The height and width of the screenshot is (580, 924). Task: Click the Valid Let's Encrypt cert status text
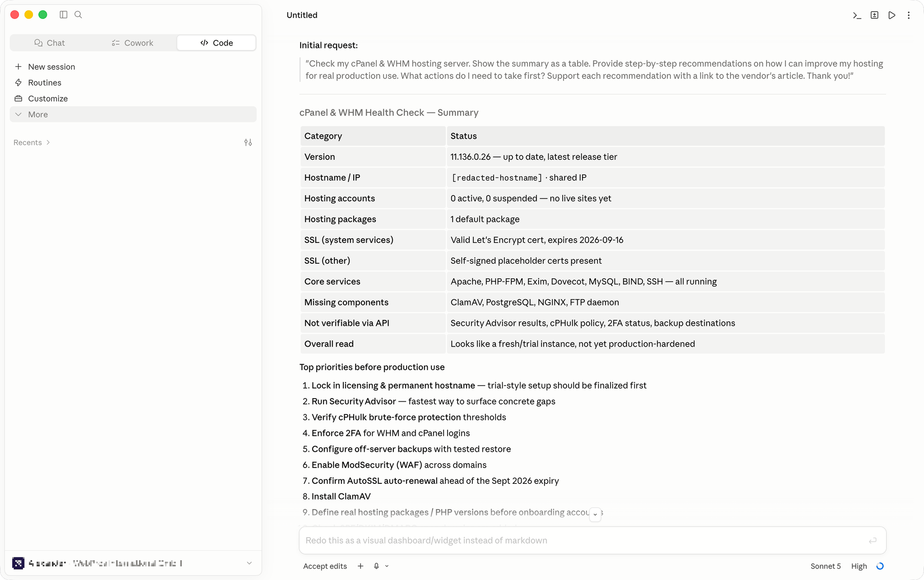pyautogui.click(x=537, y=240)
